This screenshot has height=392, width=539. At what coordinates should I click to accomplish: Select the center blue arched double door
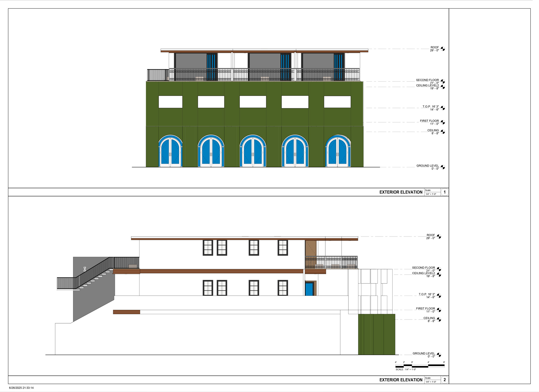click(x=253, y=152)
